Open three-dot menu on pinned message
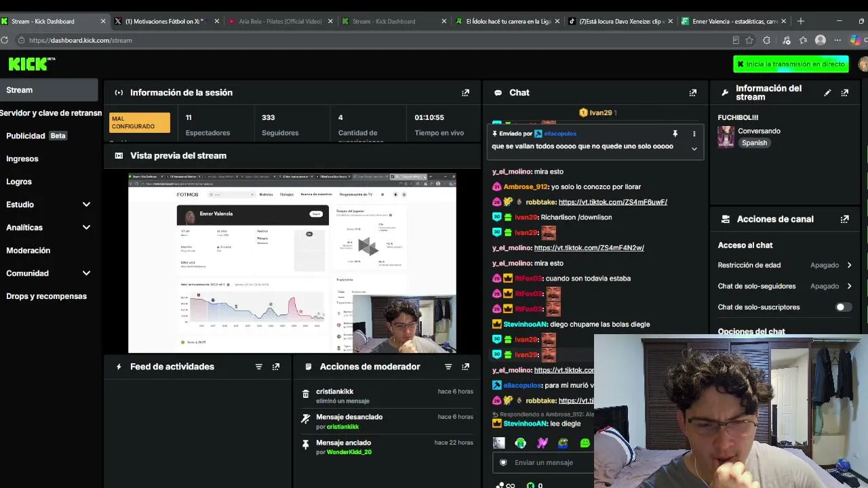The height and width of the screenshot is (488, 868). point(694,134)
